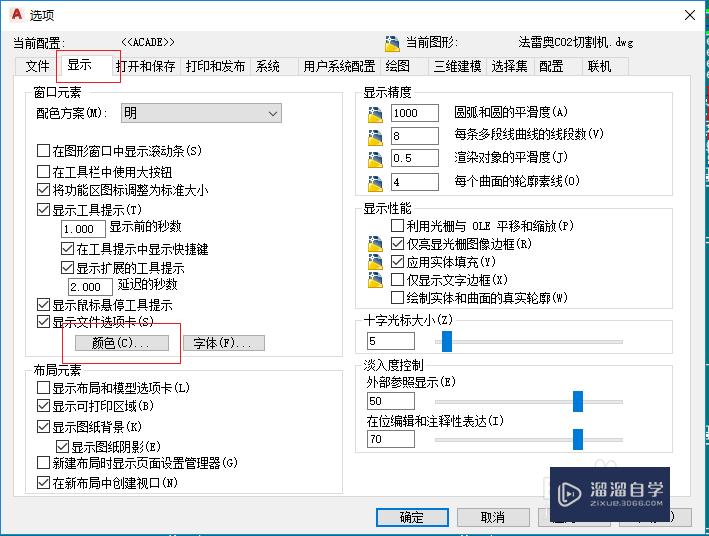Toggle 显示扩展的工具提示 checkbox

click(x=67, y=268)
